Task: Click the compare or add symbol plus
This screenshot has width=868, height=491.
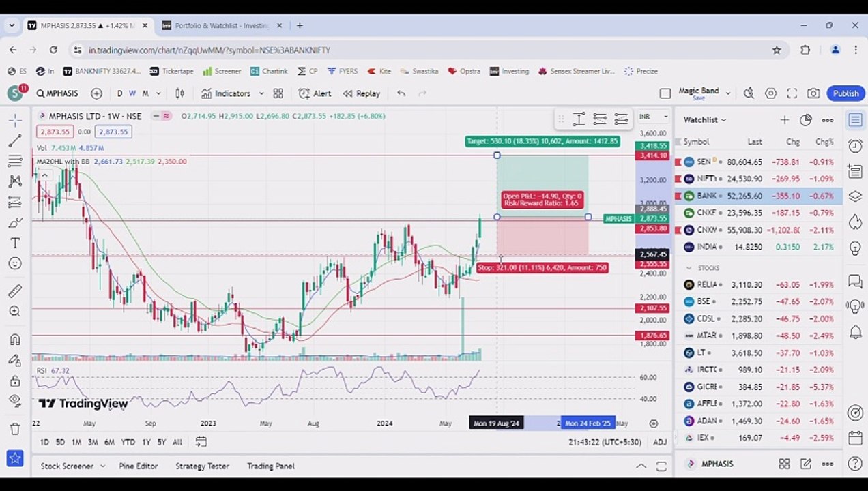Action: [x=96, y=93]
